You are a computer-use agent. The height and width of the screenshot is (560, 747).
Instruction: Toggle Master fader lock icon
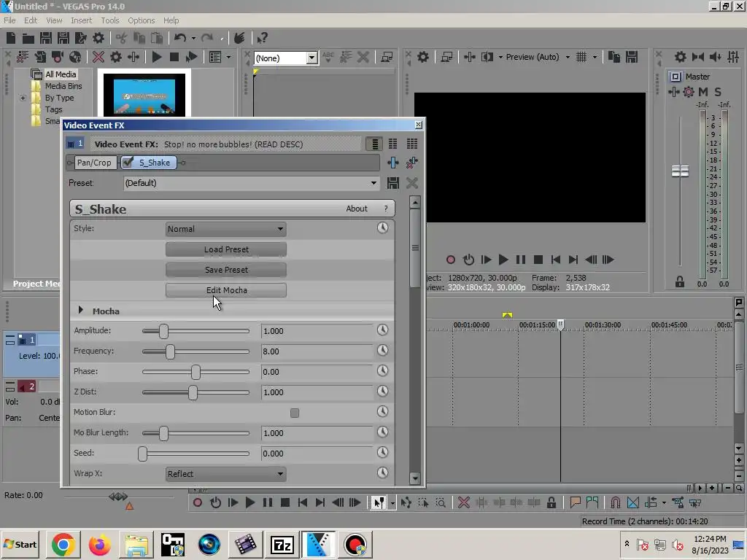pos(680,282)
